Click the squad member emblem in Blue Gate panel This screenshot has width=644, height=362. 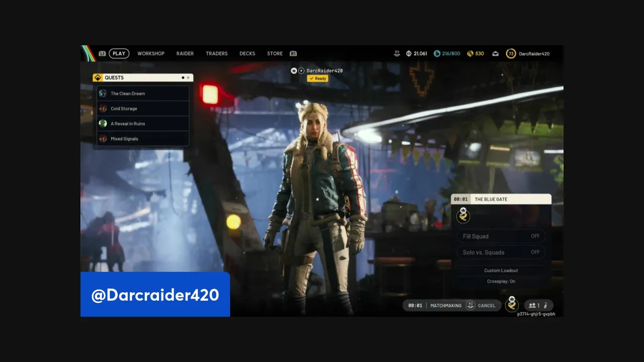pos(463,215)
